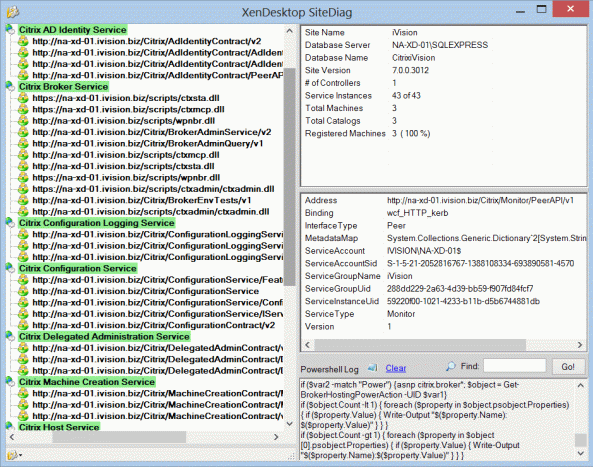Click the magnifier icon beside Find
Viewport: 593px width, 467px height.
coord(451,366)
